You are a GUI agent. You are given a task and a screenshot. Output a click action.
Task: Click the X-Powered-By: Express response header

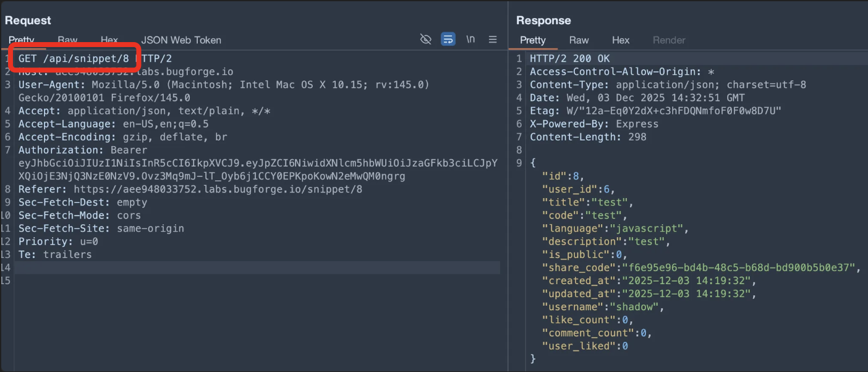click(594, 124)
